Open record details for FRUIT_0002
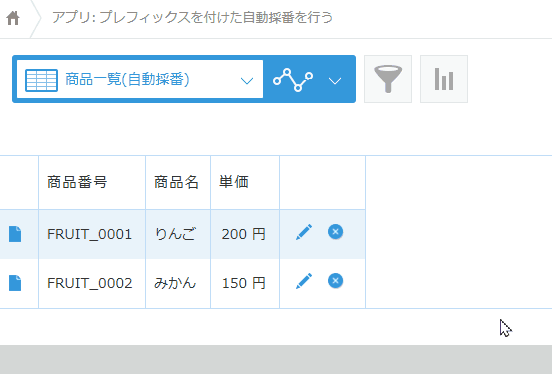 15,283
